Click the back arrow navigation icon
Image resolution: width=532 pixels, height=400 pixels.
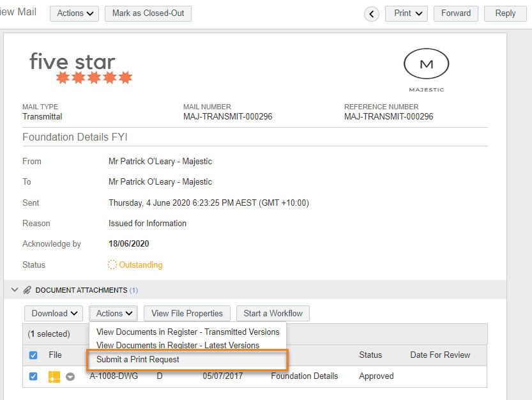372,14
